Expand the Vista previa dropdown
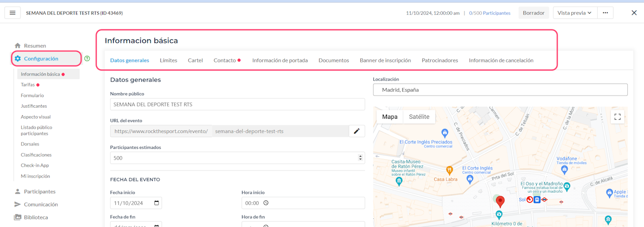 [575, 13]
